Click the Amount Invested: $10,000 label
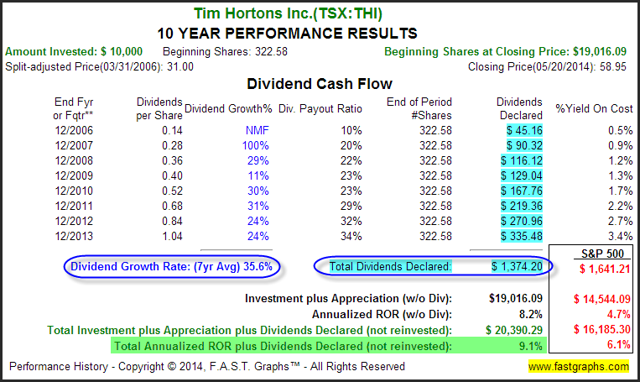This screenshot has width=640, height=382. pyautogui.click(x=74, y=52)
